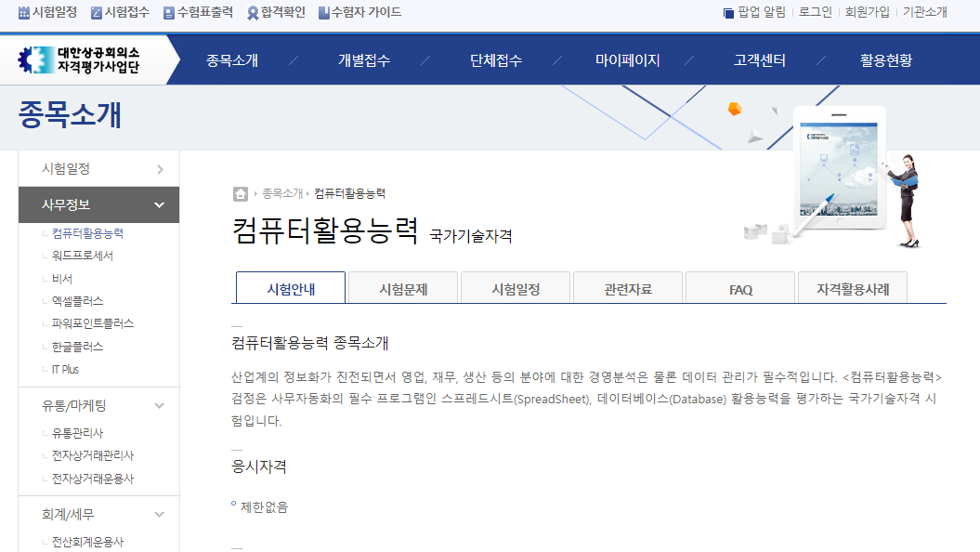This screenshot has height=552, width=980.
Task: Collapse 사무정보 sidebar chevron
Action: point(160,205)
